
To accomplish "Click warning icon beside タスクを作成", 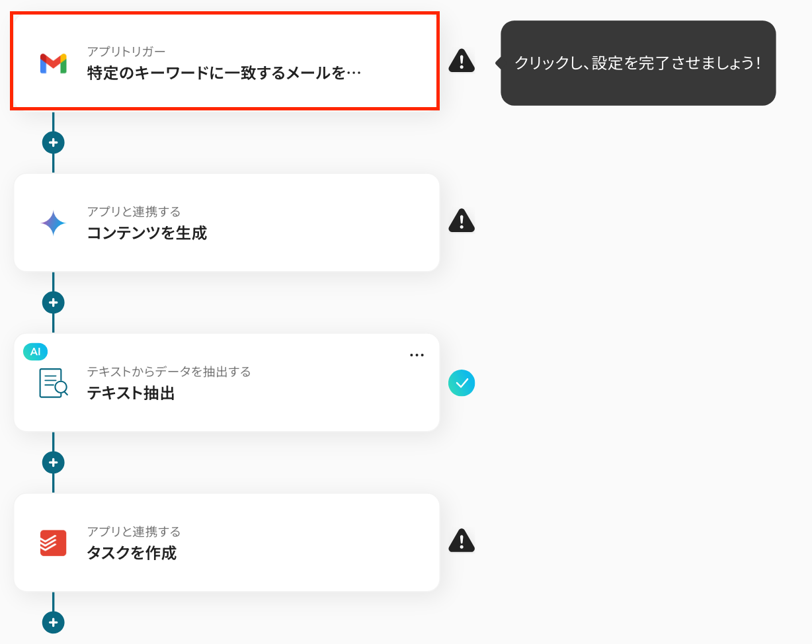I will 462,541.
